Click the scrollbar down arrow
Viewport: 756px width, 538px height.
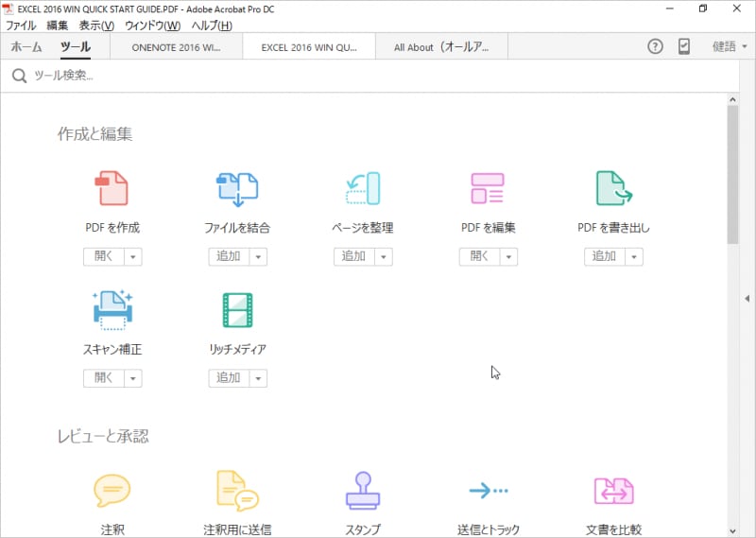click(733, 531)
